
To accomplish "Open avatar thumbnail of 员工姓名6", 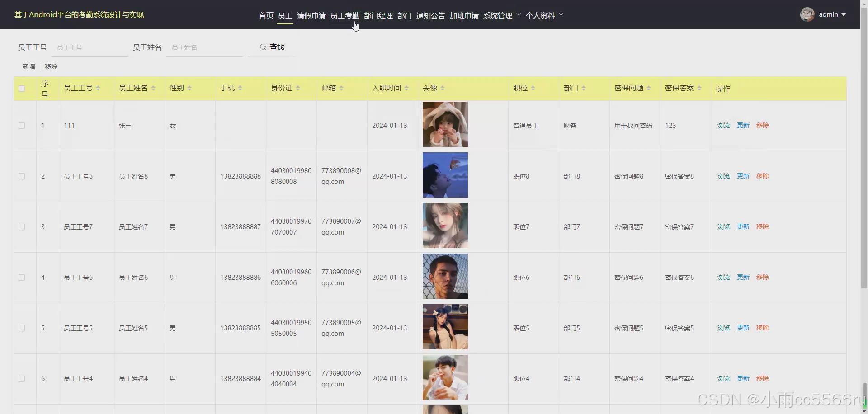I will pyautogui.click(x=445, y=276).
